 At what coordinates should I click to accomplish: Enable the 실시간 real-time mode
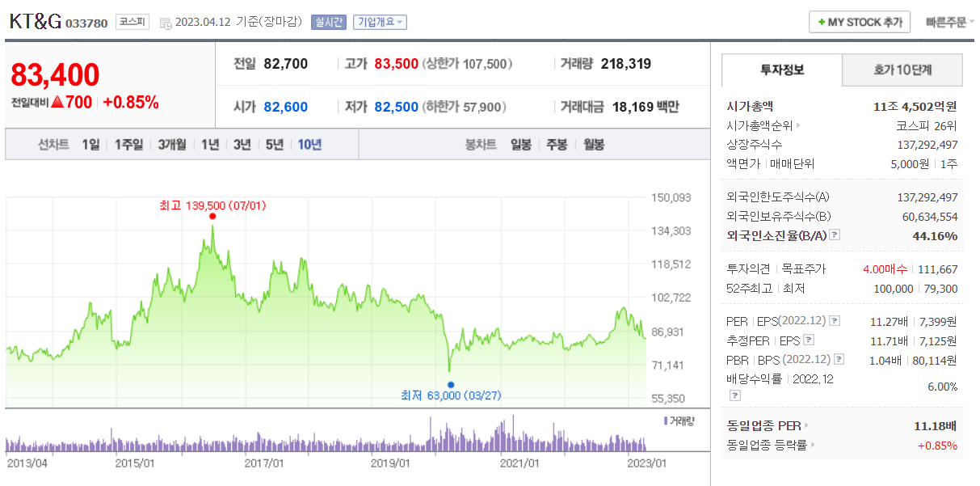pos(330,22)
